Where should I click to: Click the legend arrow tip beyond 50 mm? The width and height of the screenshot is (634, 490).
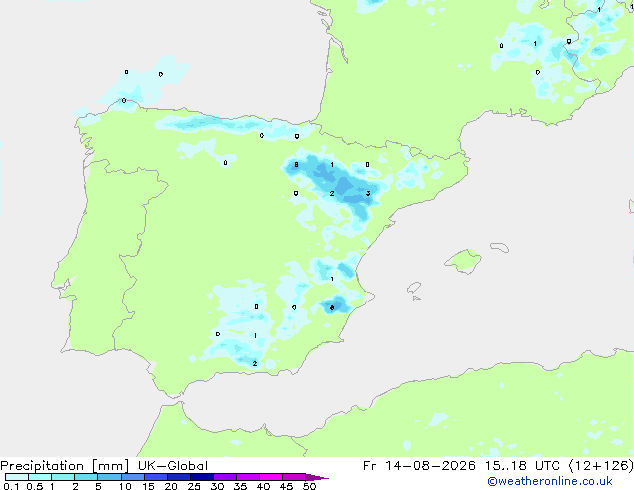(x=317, y=477)
